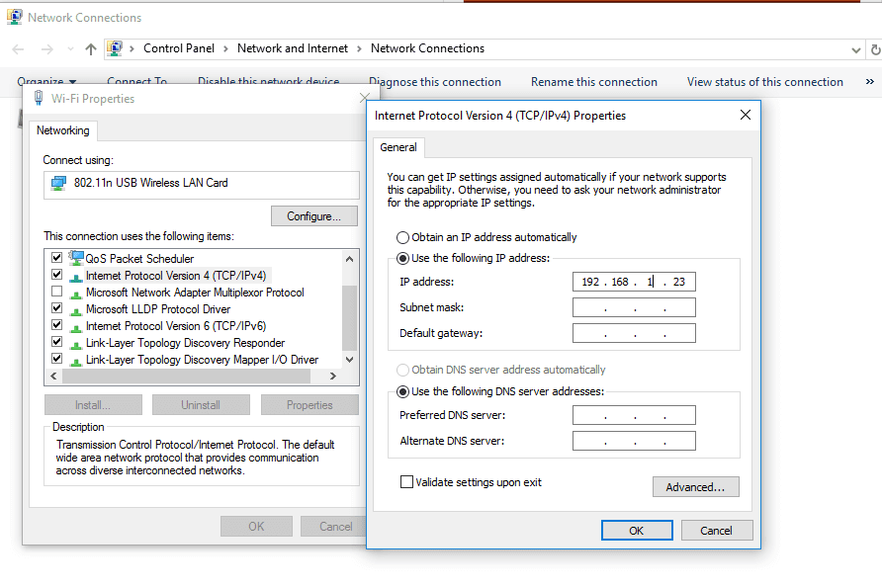
Task: Click the back navigation arrow
Action: (x=17, y=47)
